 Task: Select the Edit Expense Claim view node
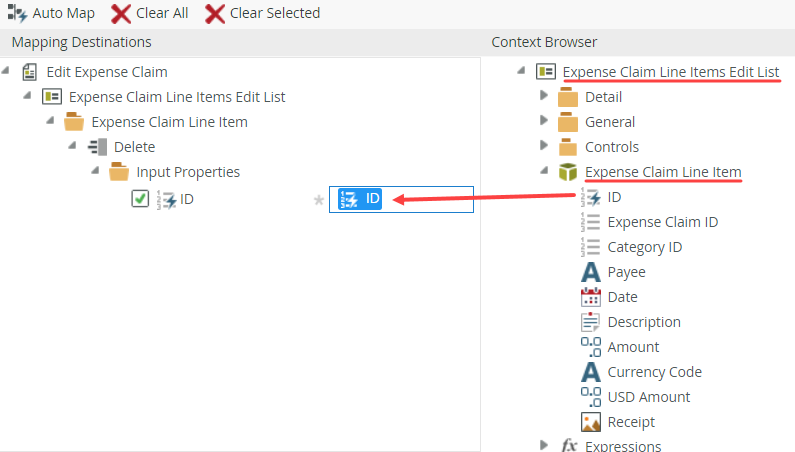(x=107, y=72)
